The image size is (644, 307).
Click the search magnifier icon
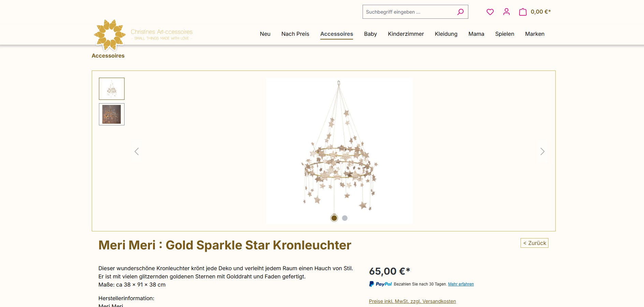pos(460,12)
